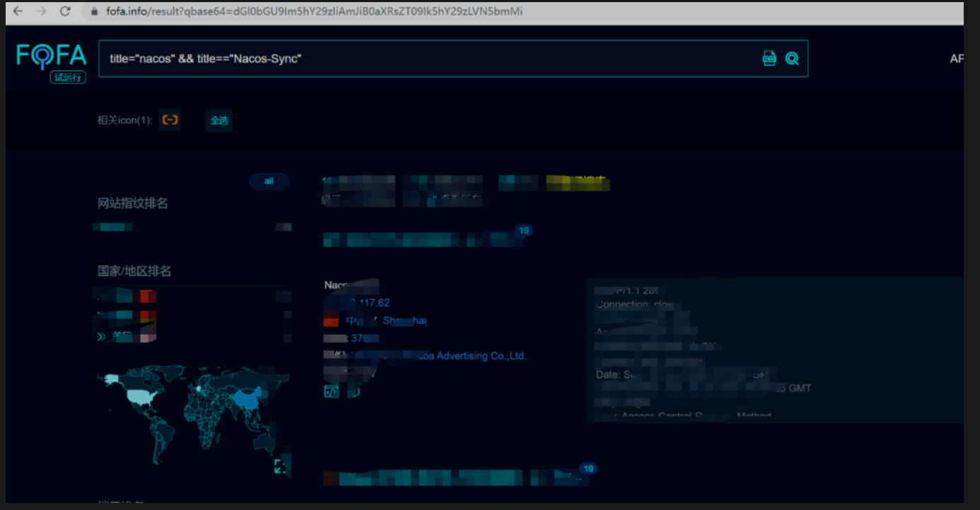Screen dimensions: 980x510
Task: Select the orange related icon filter
Action: click(170, 120)
